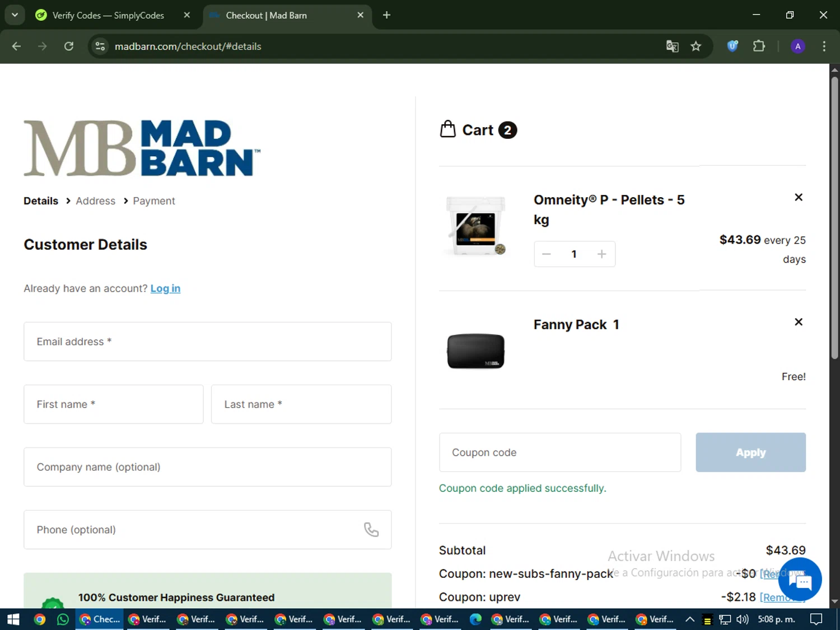Open a new browser tab

tap(386, 15)
